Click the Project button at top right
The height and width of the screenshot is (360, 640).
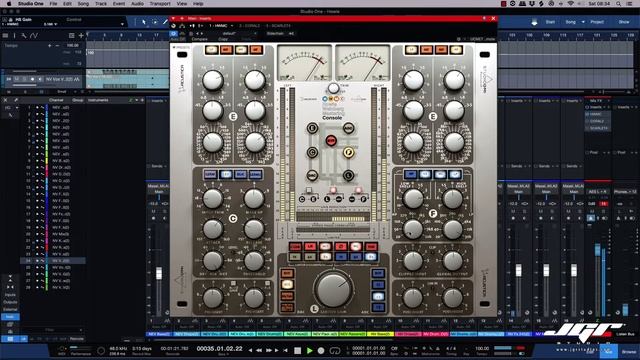[597, 22]
